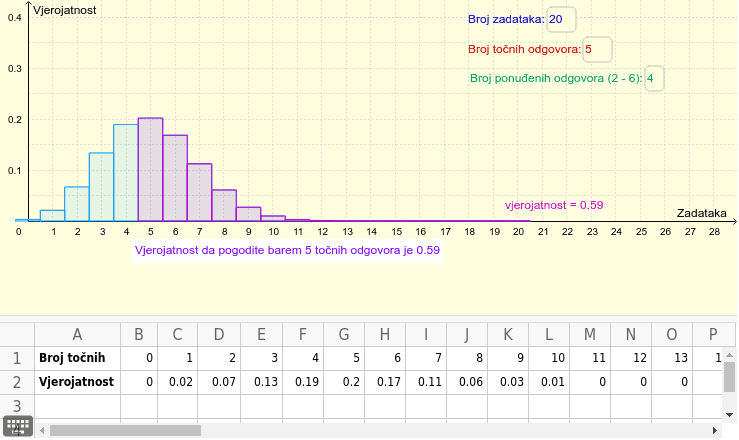Screen dimensions: 739x440
Task: Click the histogram bar at 4
Action: 126,173
